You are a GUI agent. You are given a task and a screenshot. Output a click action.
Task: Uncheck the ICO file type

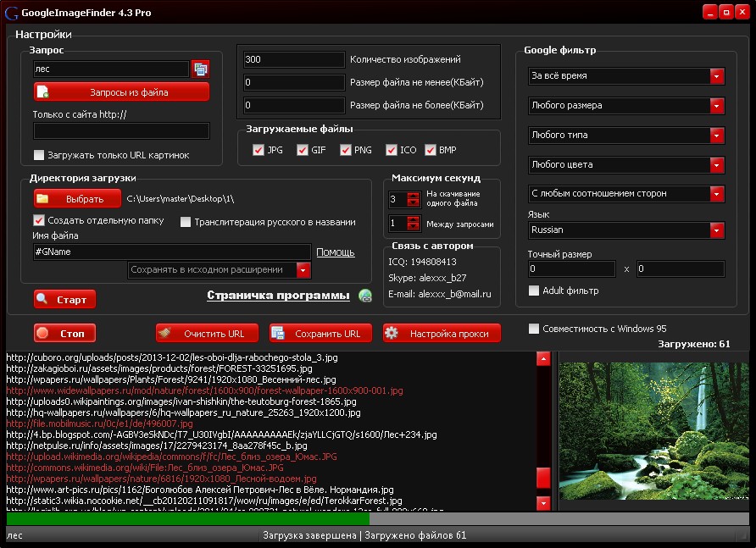pos(391,150)
